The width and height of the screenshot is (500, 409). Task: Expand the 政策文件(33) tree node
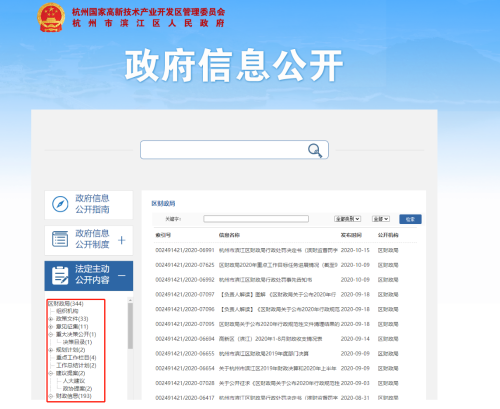[x=51, y=319]
